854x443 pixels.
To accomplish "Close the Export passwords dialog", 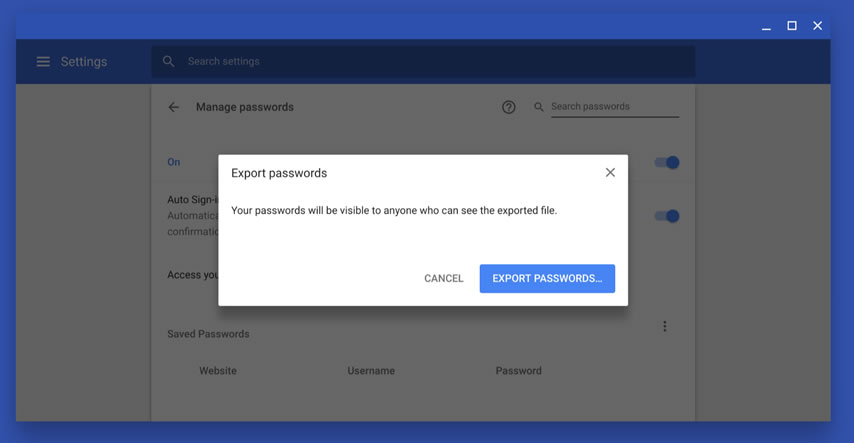I will click(610, 173).
